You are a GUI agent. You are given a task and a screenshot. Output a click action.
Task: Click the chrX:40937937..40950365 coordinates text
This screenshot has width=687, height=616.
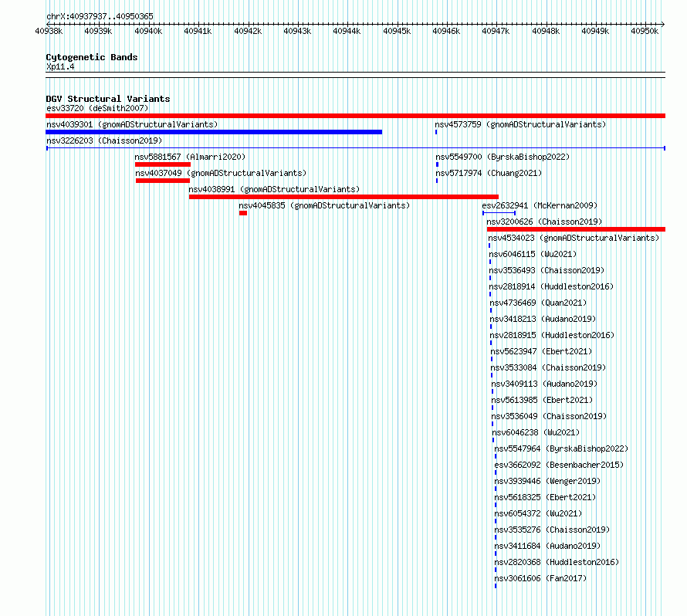100,16
